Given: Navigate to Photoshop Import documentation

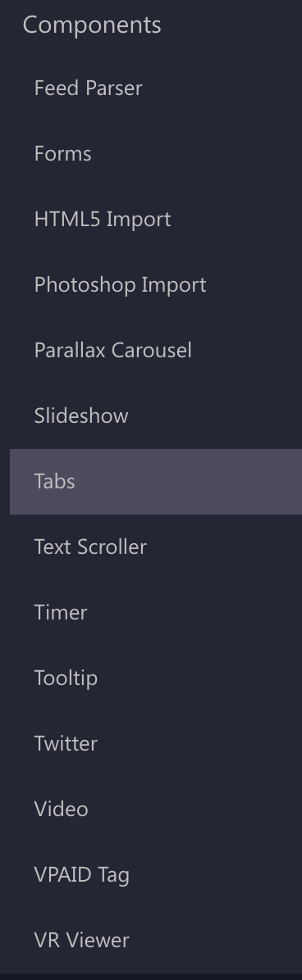Looking at the screenshot, I should point(155,285).
